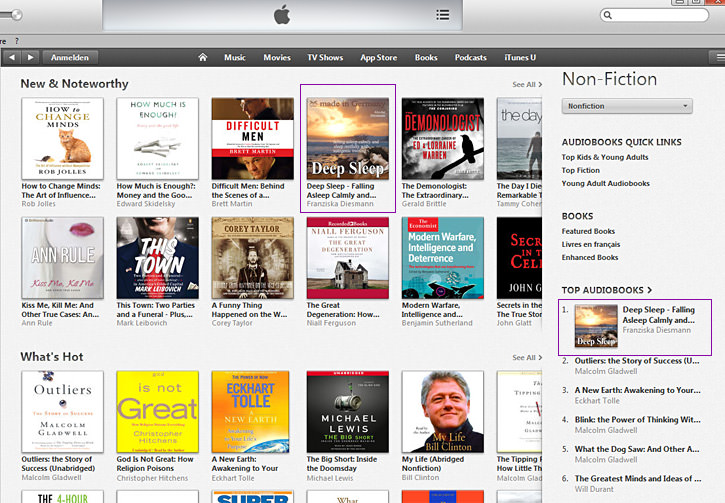725x503 pixels.
Task: Click the Apple logo in display
Action: pyautogui.click(x=282, y=15)
